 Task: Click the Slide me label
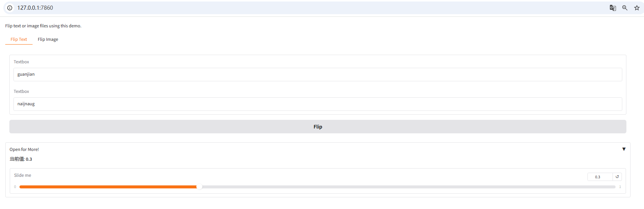pos(22,175)
